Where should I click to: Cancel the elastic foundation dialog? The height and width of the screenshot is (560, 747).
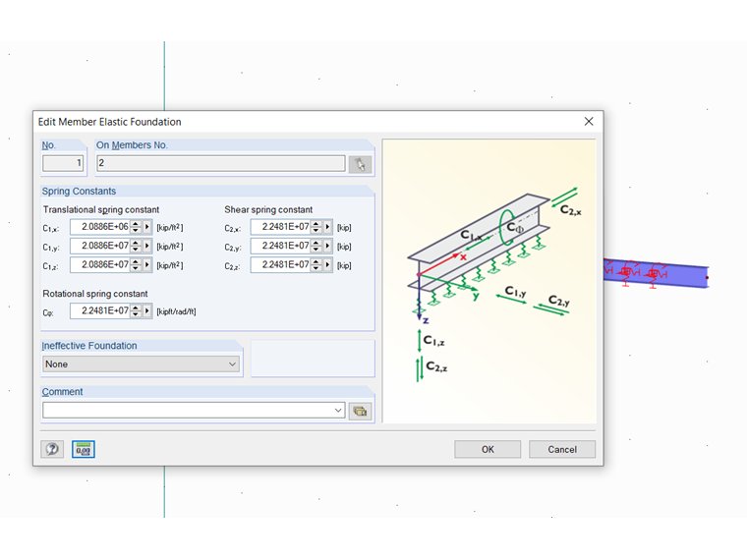562,449
